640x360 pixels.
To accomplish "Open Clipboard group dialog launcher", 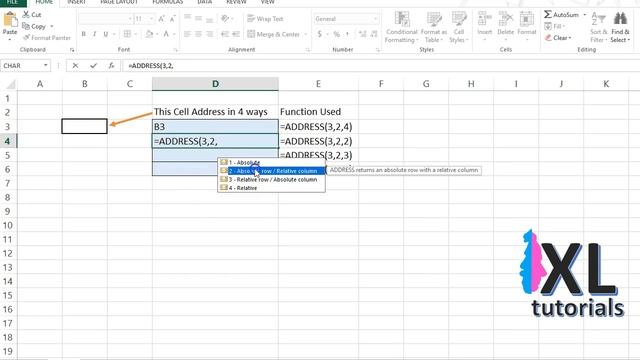I will point(72,50).
